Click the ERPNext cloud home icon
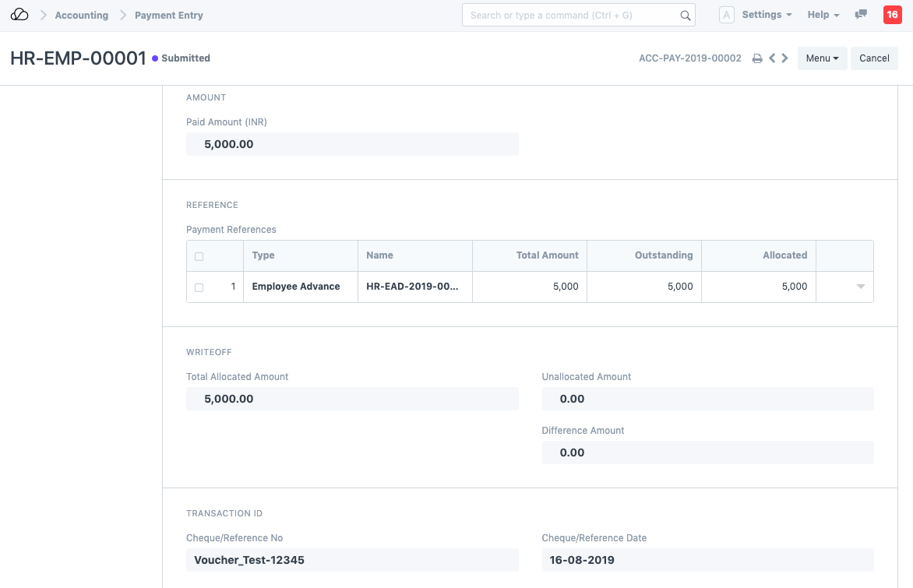913x588 pixels. pyautogui.click(x=19, y=15)
